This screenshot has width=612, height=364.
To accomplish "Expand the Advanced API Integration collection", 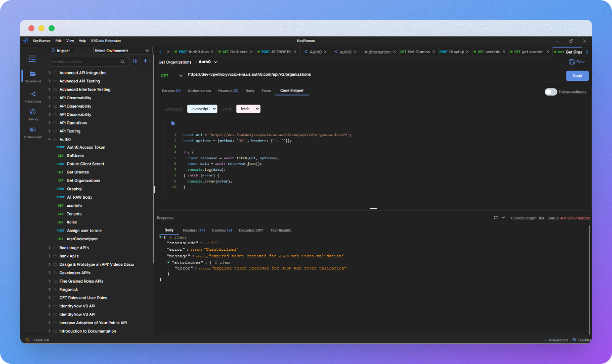I will 50,73.
